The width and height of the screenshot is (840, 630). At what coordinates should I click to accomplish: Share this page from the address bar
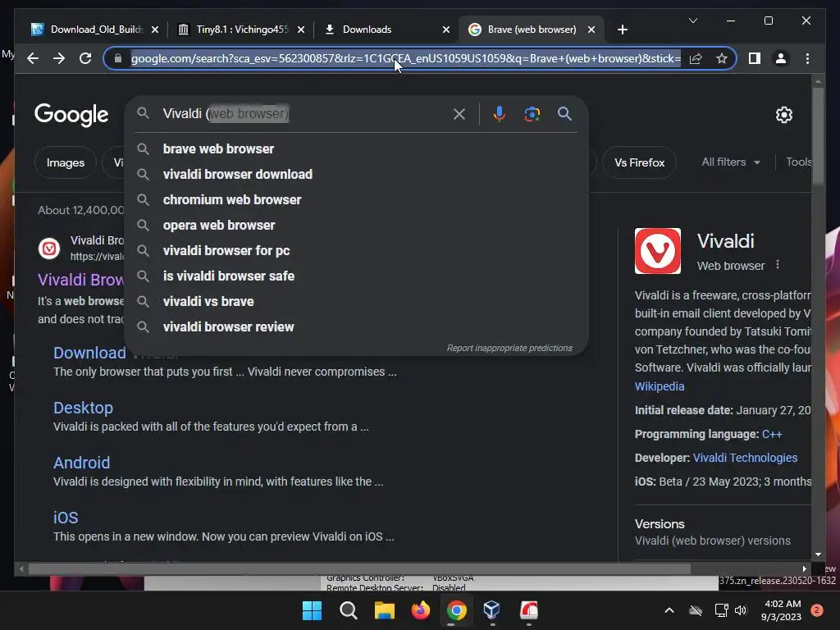tap(696, 58)
